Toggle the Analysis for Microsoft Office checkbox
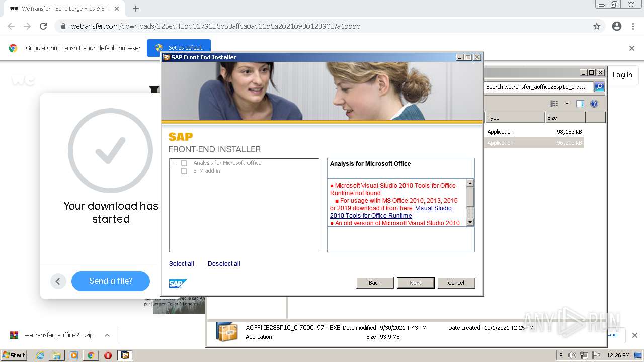This screenshot has height=362, width=644. point(184,163)
